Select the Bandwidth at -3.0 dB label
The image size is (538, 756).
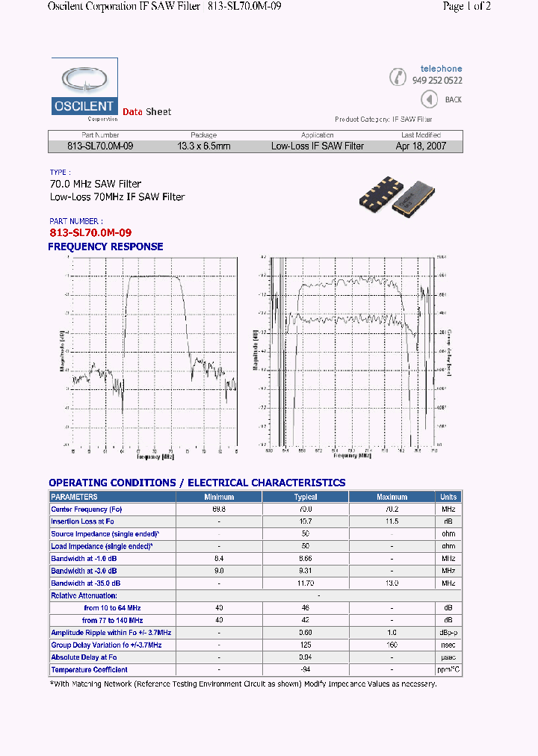click(x=84, y=571)
